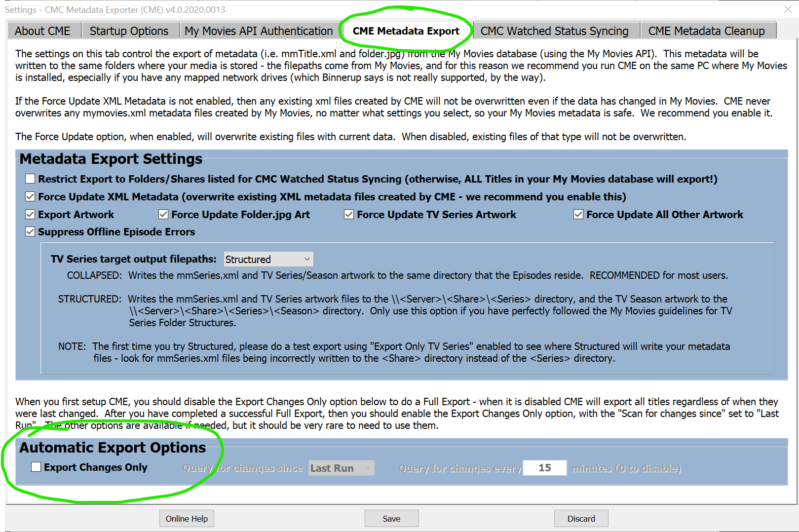Go to CMC Watched Status Syncing tab
This screenshot has height=532, width=799.
(555, 31)
